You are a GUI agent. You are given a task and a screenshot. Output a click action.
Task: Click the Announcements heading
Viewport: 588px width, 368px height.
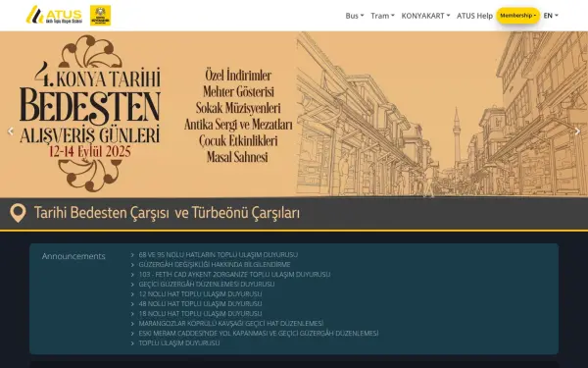click(73, 256)
